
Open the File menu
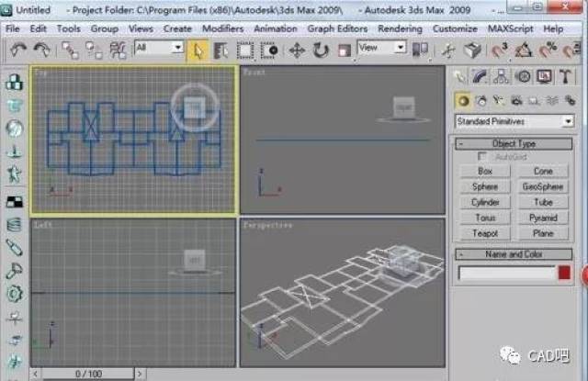coord(12,28)
